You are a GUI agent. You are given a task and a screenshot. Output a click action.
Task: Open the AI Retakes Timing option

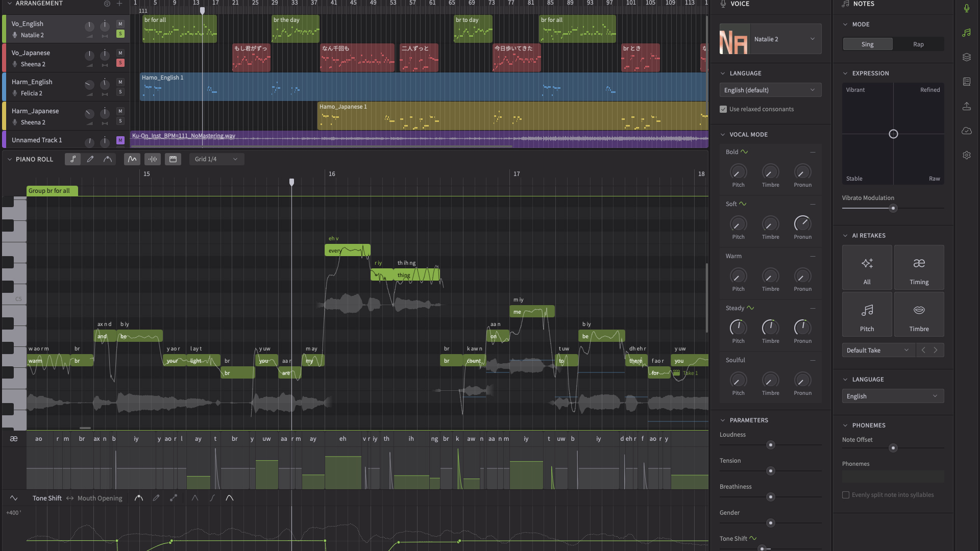pos(919,268)
